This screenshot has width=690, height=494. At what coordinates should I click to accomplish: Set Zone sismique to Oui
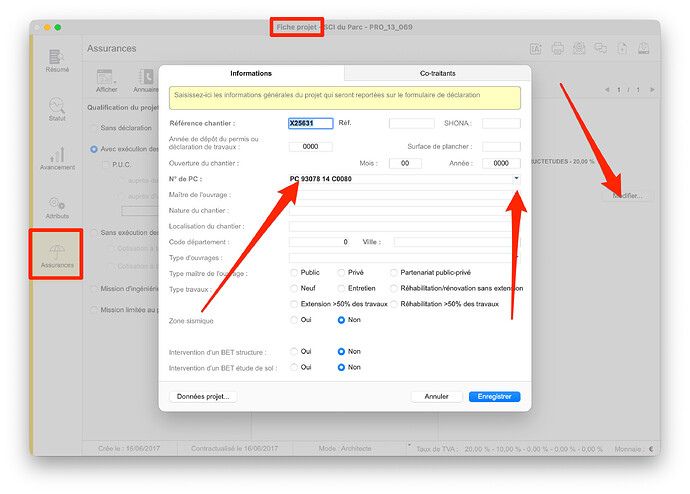point(294,320)
